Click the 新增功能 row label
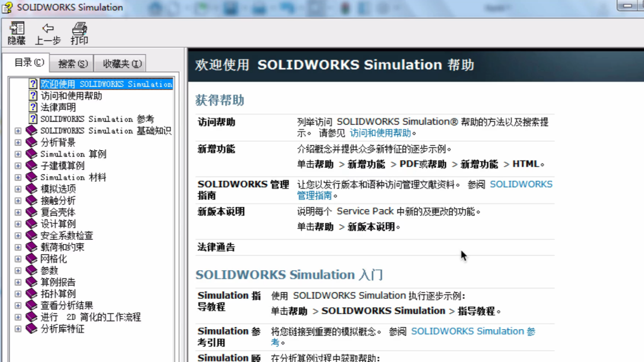The height and width of the screenshot is (362, 644). pos(216,149)
